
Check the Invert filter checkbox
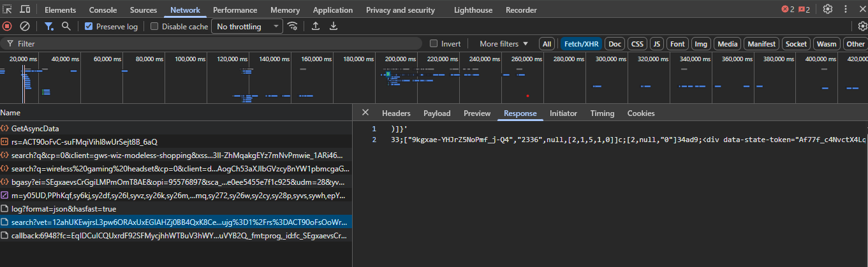pos(434,44)
